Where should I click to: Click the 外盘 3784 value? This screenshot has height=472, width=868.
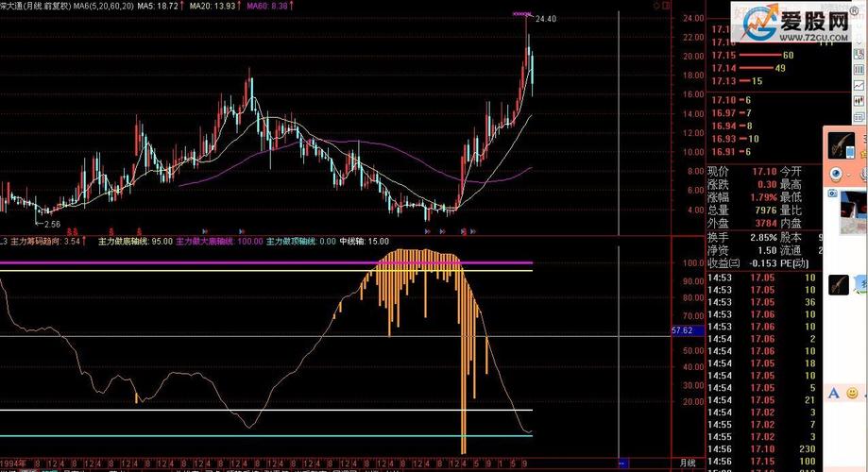[766, 224]
